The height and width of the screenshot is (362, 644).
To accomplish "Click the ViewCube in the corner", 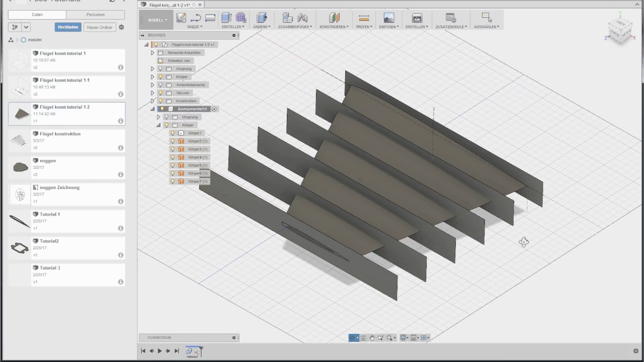I will 620,32.
